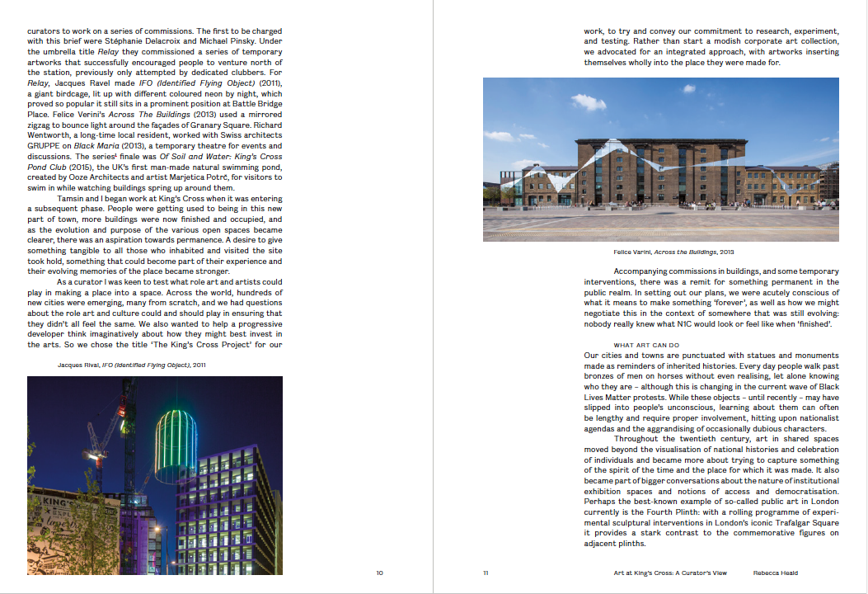Image resolution: width=868 pixels, height=594 pixels.
Task: Click the author name Rebecca Heald
Action: tap(776, 573)
